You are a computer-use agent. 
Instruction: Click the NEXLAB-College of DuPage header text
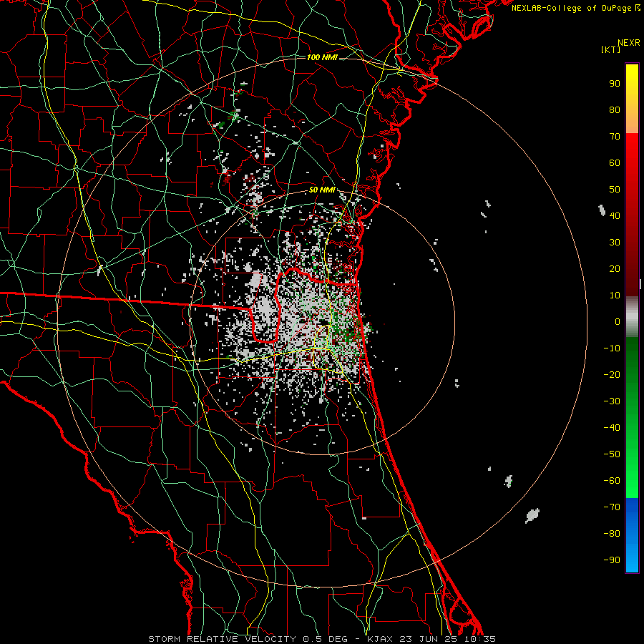575,8
